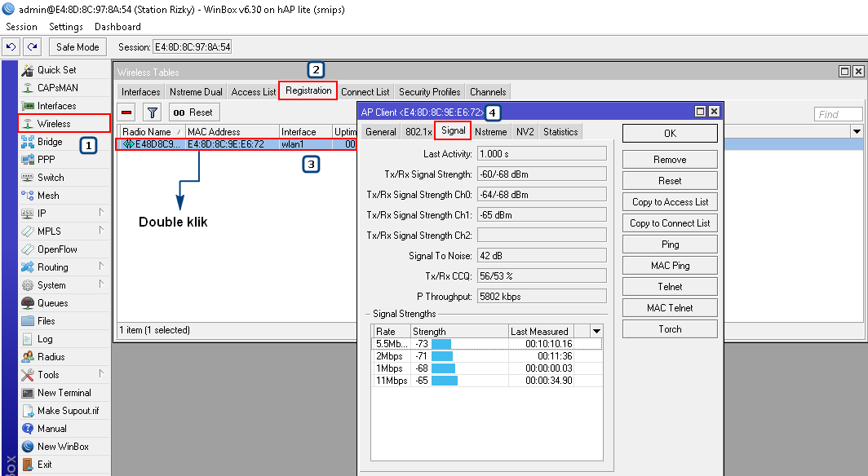The width and height of the screenshot is (868, 476).
Task: Expand the MPLS submenu
Action: click(x=101, y=230)
